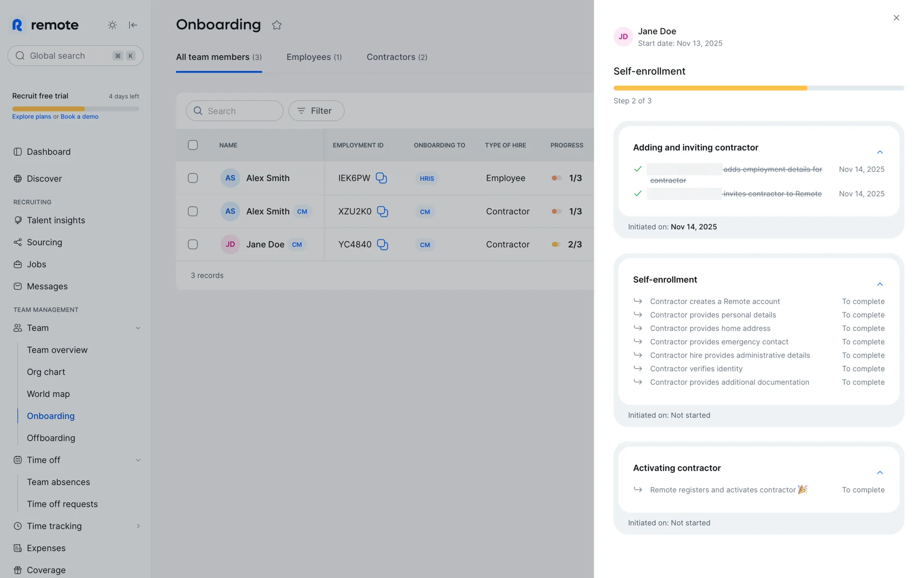Collapse the sidebar with arrow icon
Viewport: 924px width, 578px height.
pyautogui.click(x=133, y=25)
